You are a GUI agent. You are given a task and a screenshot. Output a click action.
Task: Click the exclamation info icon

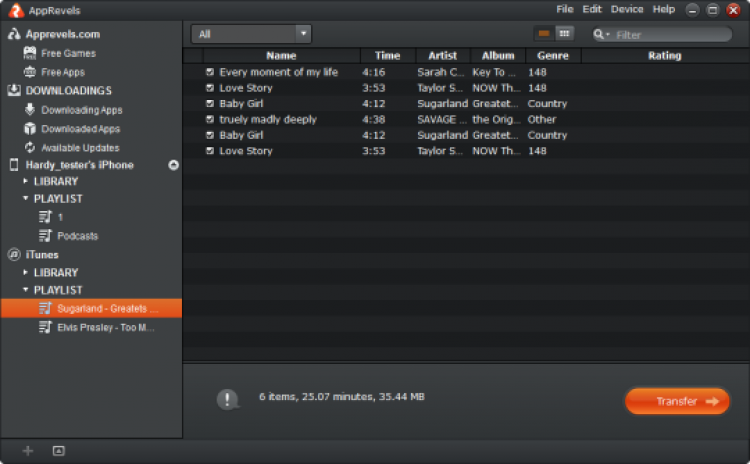227,399
